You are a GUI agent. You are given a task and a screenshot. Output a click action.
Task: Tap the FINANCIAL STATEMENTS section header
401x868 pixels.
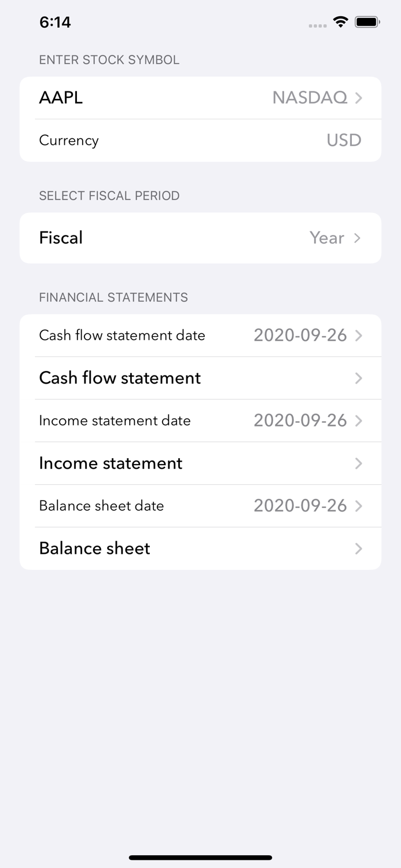(x=113, y=297)
